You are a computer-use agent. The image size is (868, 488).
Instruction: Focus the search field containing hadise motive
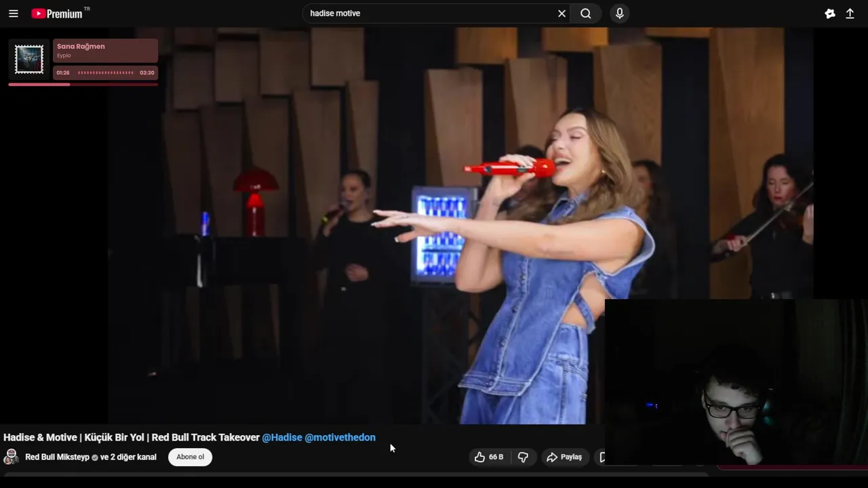pyautogui.click(x=431, y=14)
